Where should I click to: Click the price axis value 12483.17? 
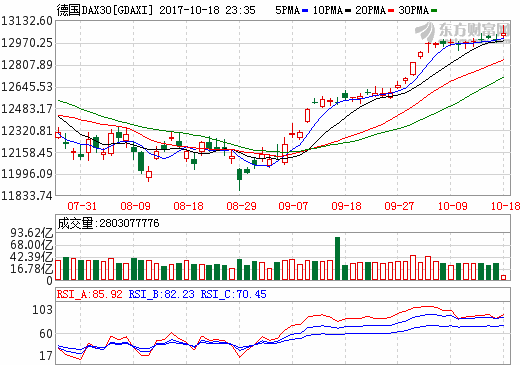(27, 109)
